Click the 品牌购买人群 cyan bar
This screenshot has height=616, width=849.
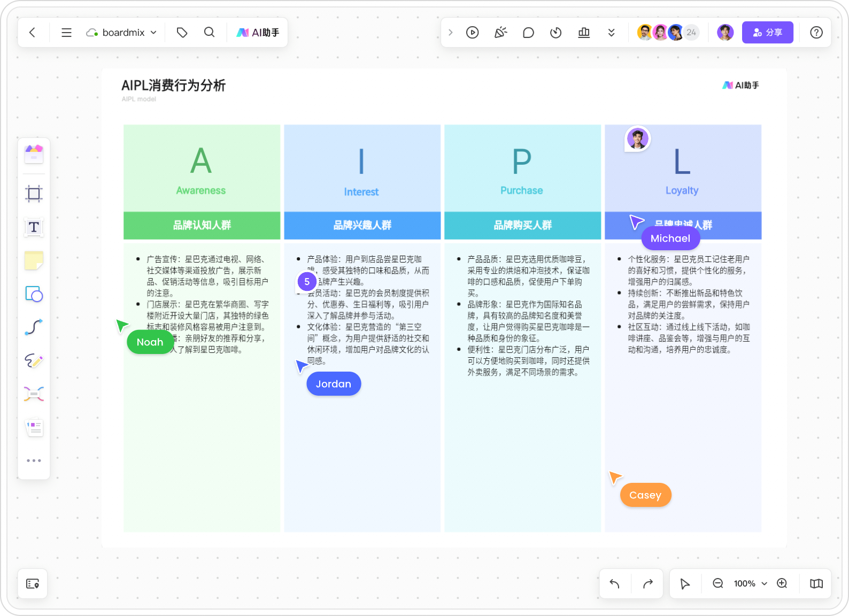pos(522,225)
